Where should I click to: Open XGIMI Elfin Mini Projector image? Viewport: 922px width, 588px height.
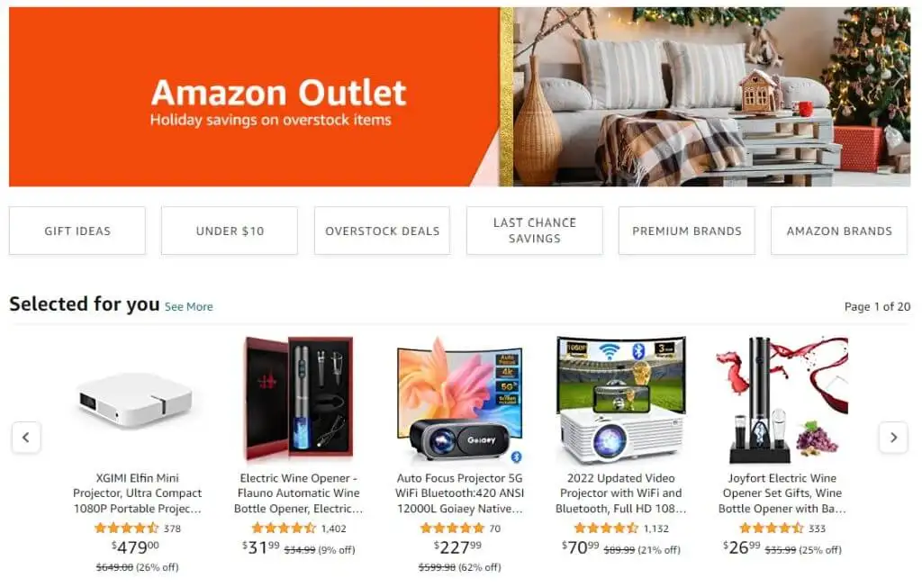(x=137, y=401)
